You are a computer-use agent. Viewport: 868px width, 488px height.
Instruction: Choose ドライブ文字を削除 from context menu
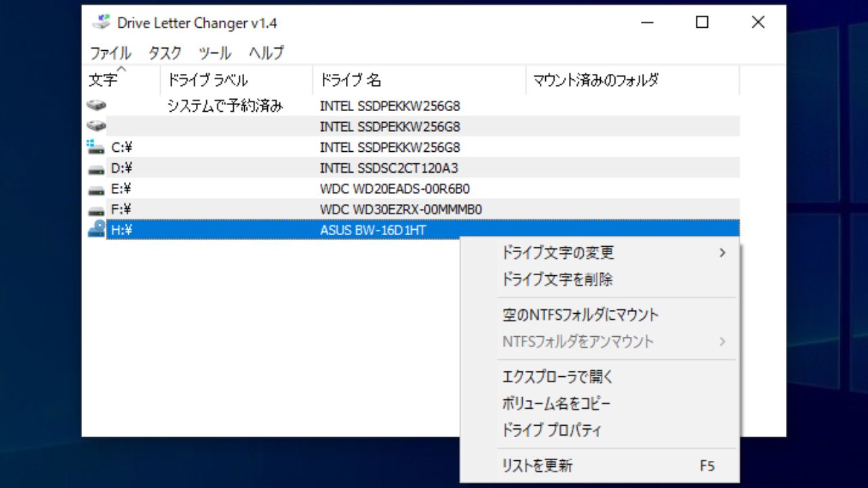tap(600, 279)
